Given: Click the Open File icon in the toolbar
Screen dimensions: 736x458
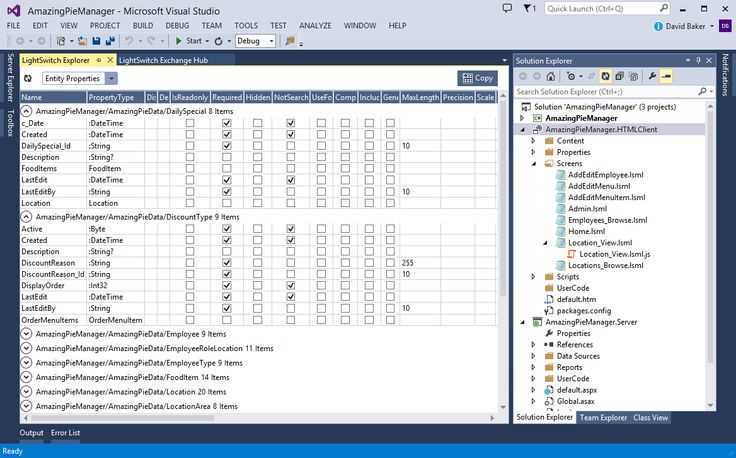Looking at the screenshot, I should pos(82,41).
